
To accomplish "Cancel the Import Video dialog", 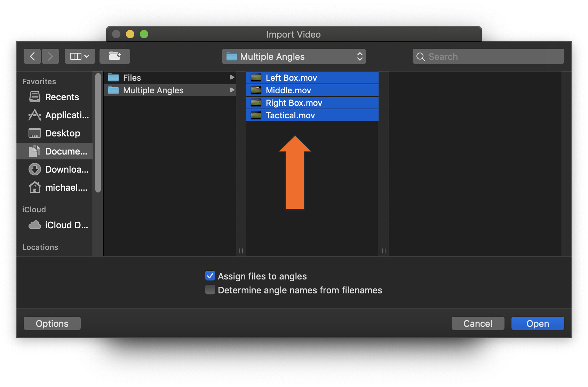I will click(x=477, y=323).
